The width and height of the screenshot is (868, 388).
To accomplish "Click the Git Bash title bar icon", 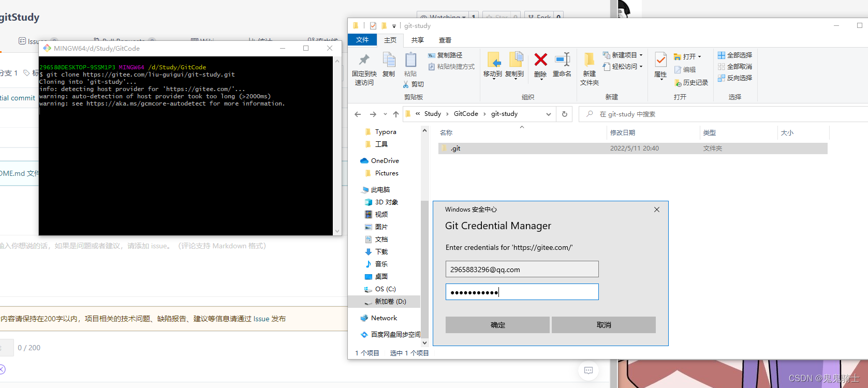I will click(x=47, y=48).
